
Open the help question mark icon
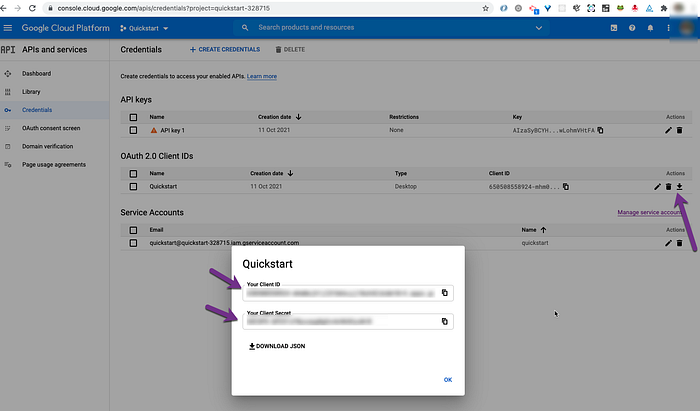pos(632,28)
